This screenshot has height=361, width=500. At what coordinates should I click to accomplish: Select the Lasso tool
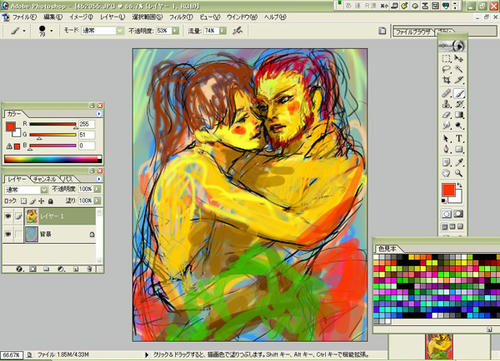(x=446, y=69)
